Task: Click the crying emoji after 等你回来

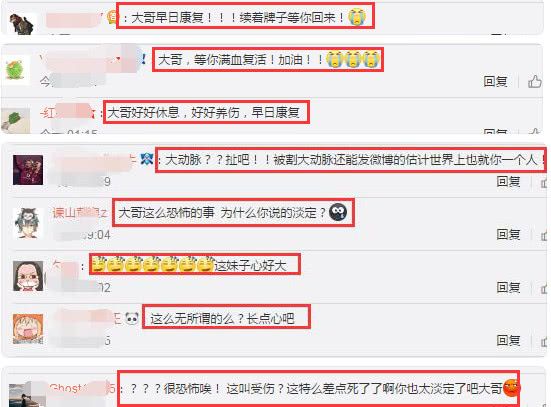Action: click(x=357, y=17)
